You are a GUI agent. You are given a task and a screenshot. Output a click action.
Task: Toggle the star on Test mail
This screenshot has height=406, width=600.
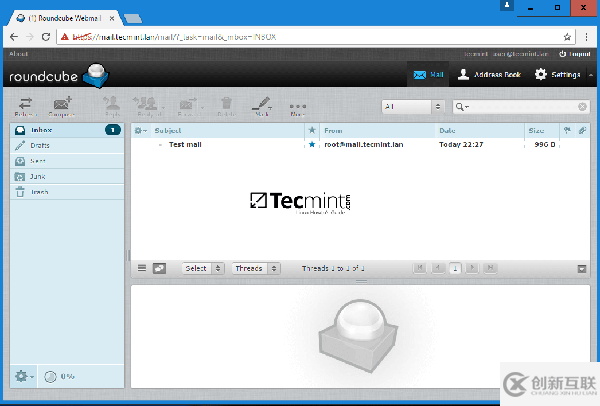[312, 144]
